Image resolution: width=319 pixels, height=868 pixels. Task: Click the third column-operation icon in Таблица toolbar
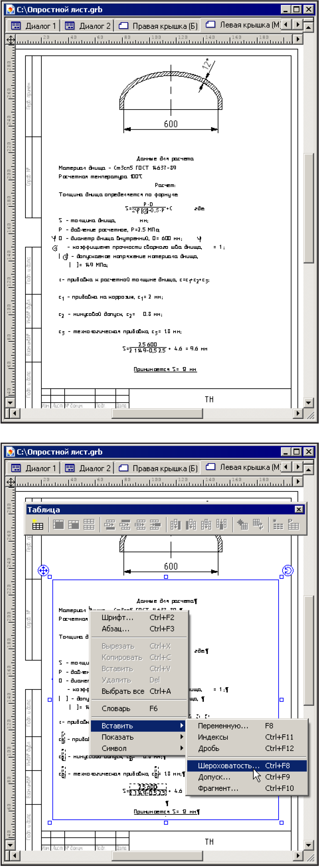point(206,525)
